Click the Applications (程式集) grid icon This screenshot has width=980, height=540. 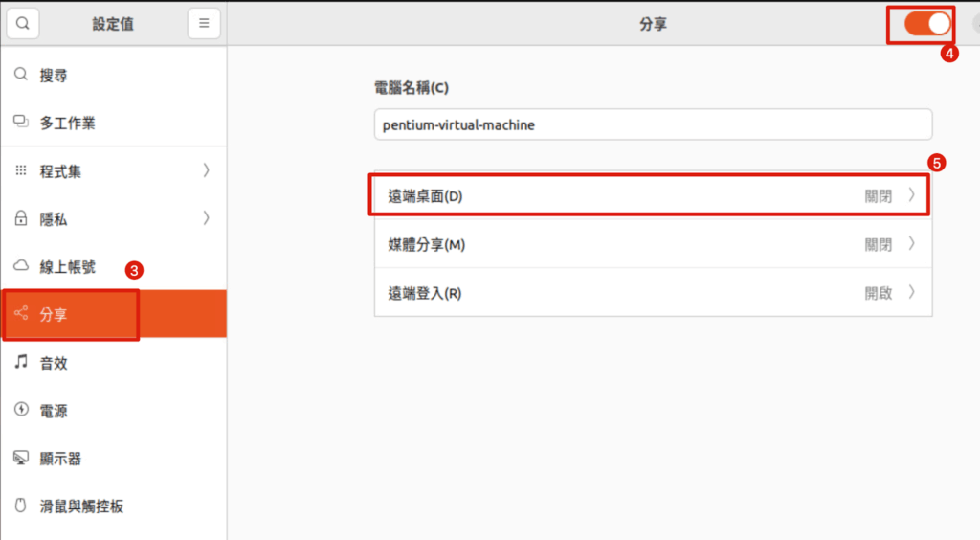[x=21, y=171]
